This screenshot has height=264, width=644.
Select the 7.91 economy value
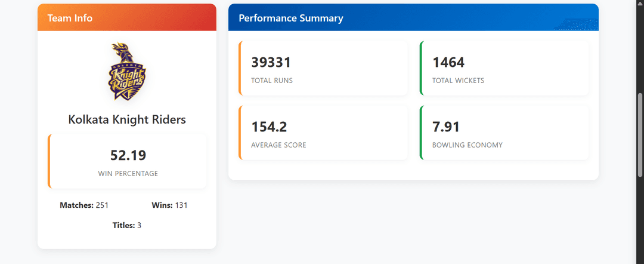446,127
